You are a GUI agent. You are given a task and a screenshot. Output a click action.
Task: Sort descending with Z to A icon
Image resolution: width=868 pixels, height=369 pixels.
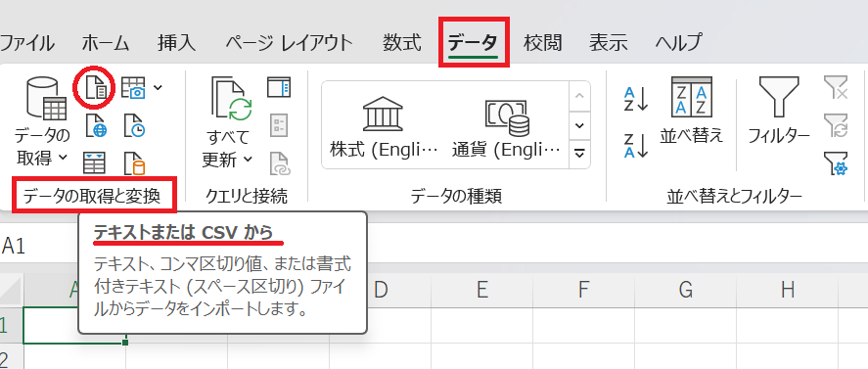coord(635,146)
